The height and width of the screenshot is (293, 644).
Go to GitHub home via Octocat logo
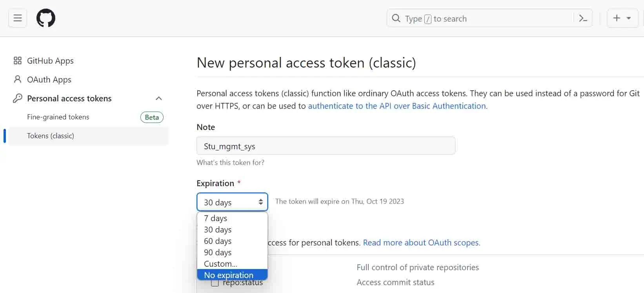point(46,18)
